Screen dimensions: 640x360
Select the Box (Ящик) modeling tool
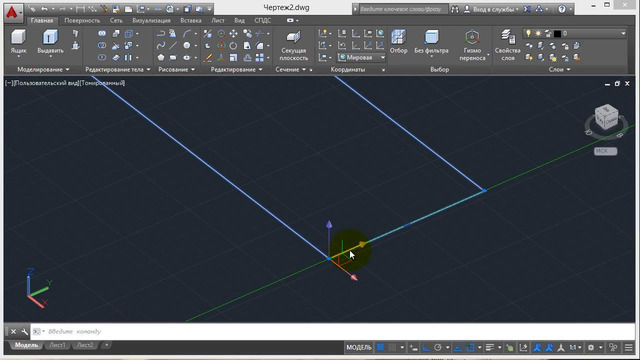18,42
